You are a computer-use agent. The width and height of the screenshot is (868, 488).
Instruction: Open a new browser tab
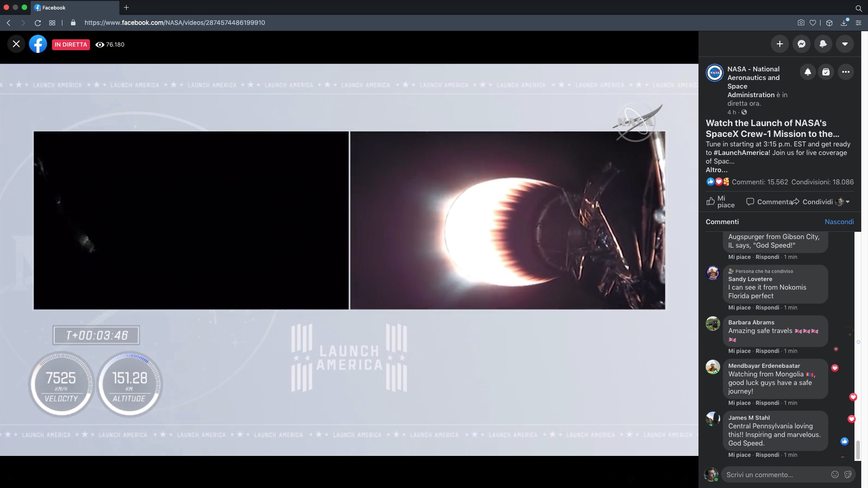point(126,7)
